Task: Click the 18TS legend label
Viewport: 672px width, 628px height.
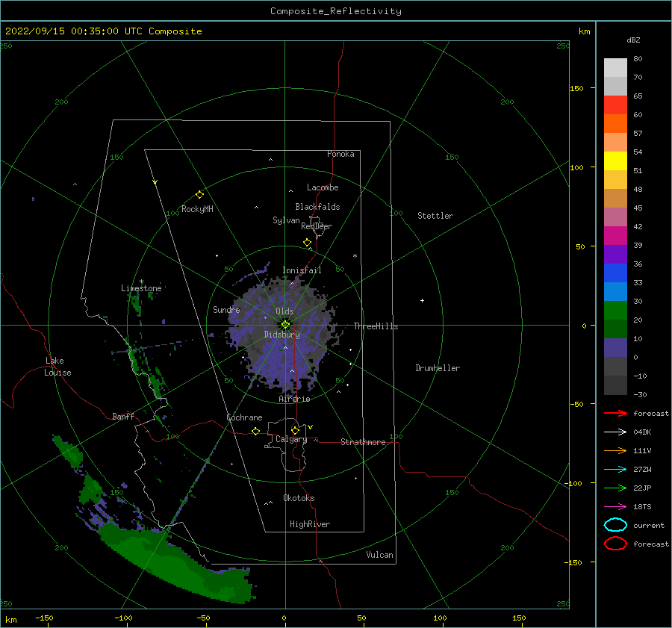Action: tap(642, 507)
